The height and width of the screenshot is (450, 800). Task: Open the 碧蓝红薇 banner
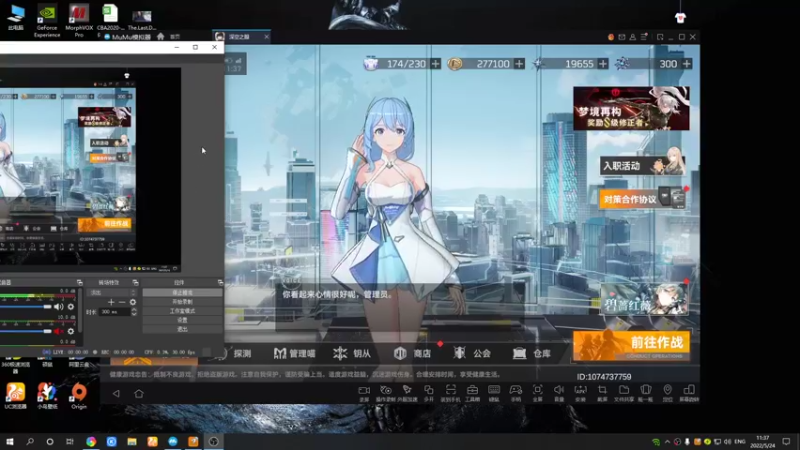coord(644,299)
